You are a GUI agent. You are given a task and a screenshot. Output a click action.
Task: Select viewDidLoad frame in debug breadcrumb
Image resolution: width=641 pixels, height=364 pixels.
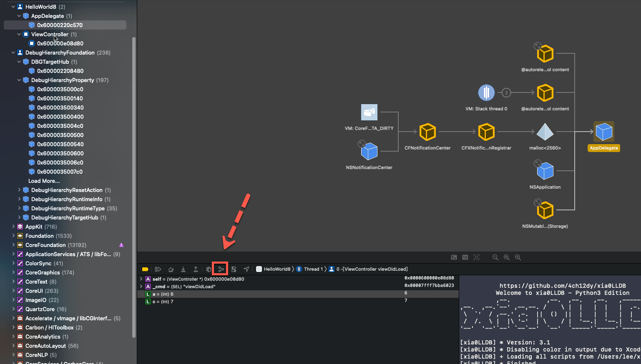pos(369,269)
